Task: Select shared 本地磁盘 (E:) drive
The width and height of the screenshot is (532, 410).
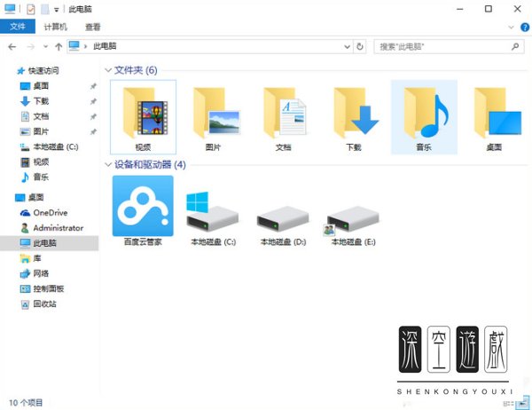Action: click(x=353, y=225)
